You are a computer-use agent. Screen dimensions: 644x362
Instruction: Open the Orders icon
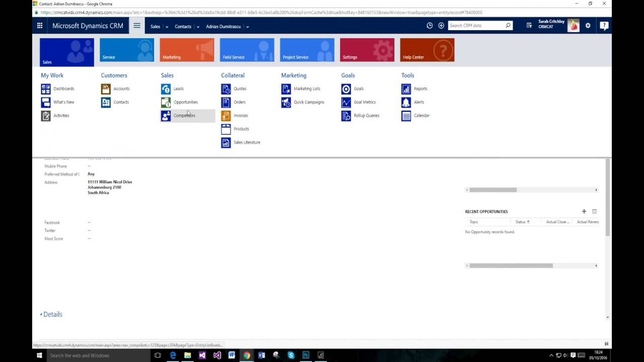pos(226,103)
